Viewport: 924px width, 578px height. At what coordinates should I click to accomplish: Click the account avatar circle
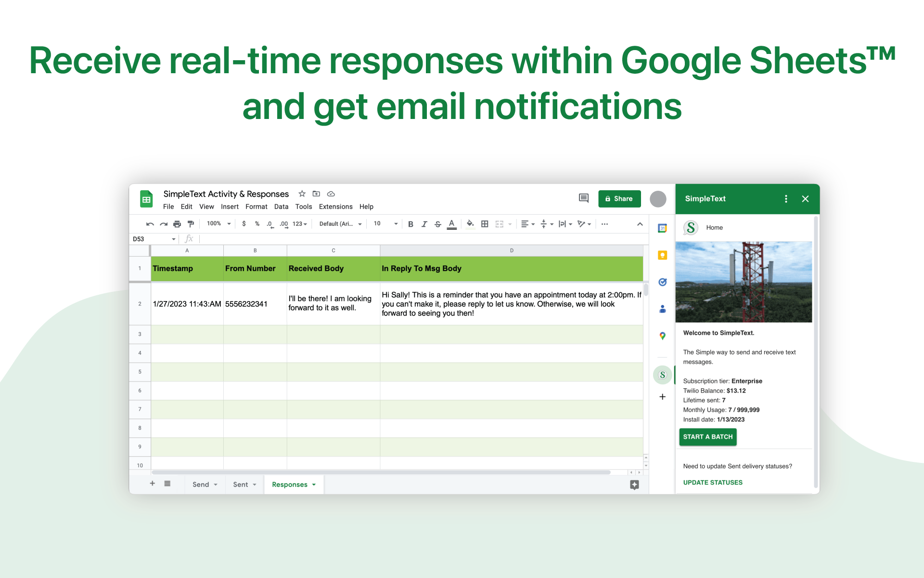pyautogui.click(x=658, y=198)
